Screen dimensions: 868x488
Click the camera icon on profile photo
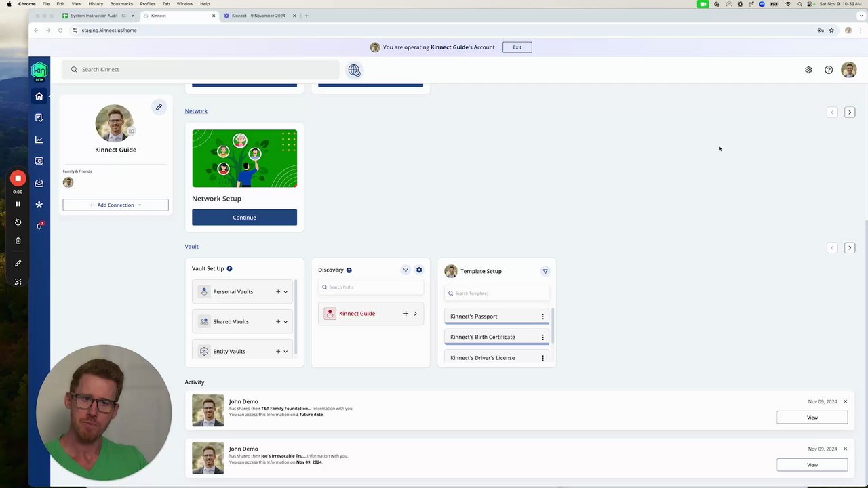(132, 131)
